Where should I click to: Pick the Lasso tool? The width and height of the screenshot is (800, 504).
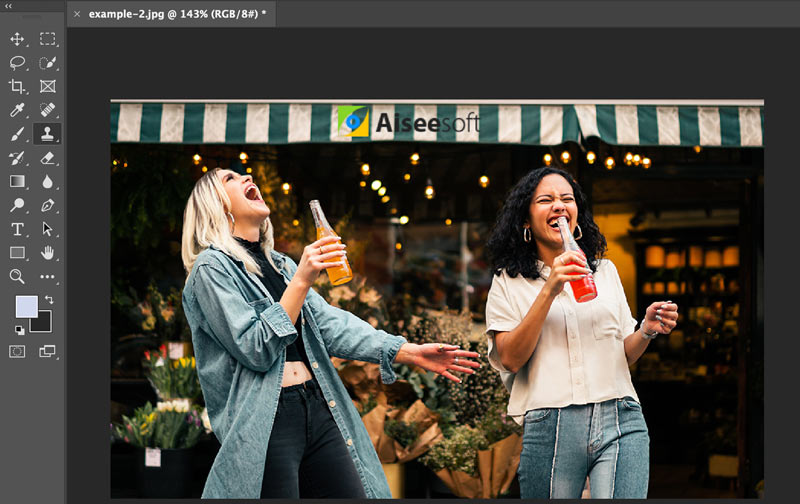pyautogui.click(x=17, y=62)
